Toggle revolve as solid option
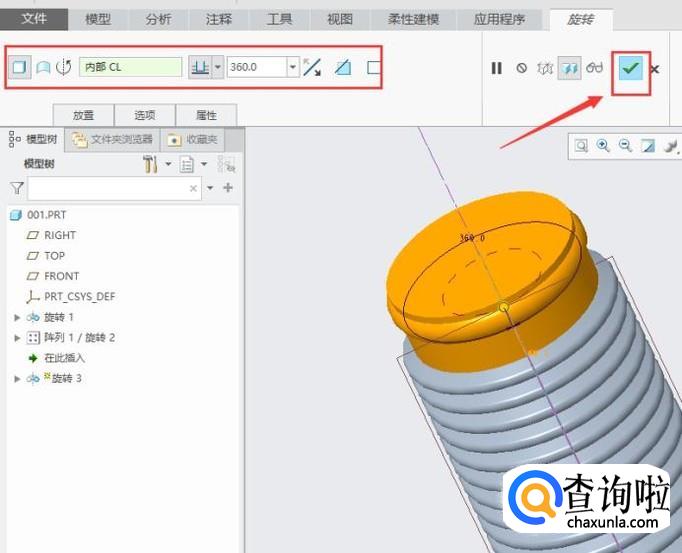This screenshot has height=553, width=682. (19, 68)
